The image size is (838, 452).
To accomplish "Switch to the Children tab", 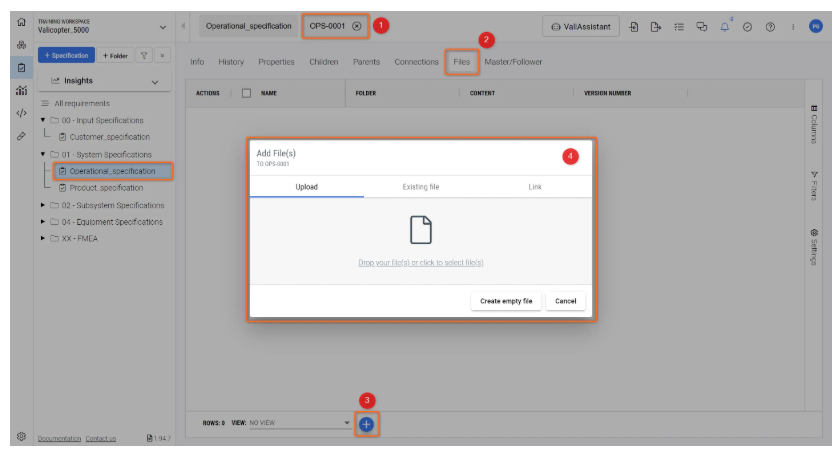I will [323, 62].
